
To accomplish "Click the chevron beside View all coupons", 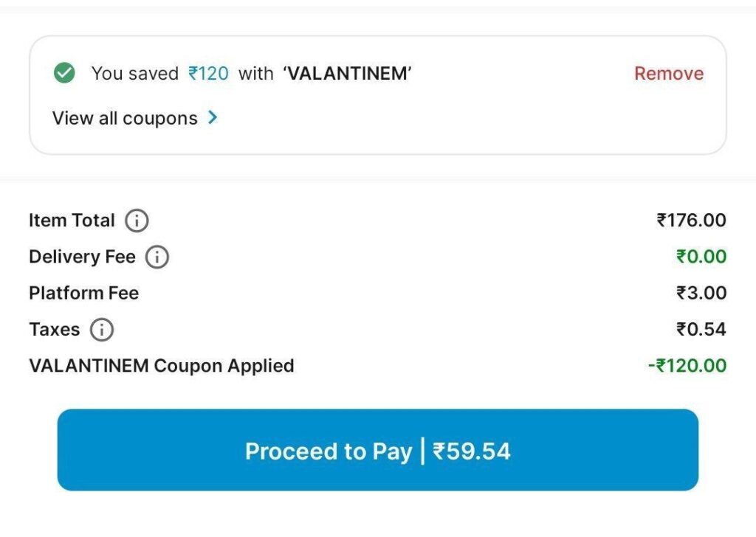I will (213, 118).
